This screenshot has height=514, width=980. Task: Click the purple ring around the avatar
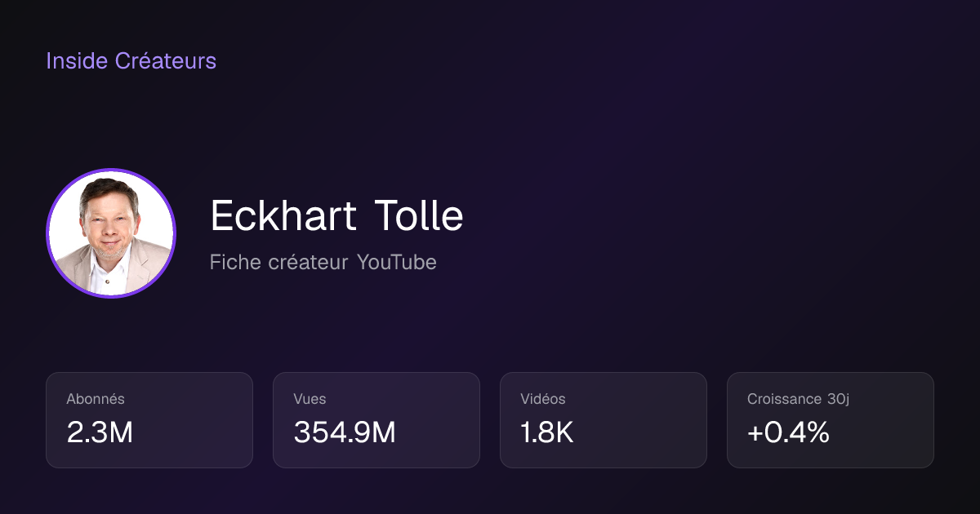(111, 170)
